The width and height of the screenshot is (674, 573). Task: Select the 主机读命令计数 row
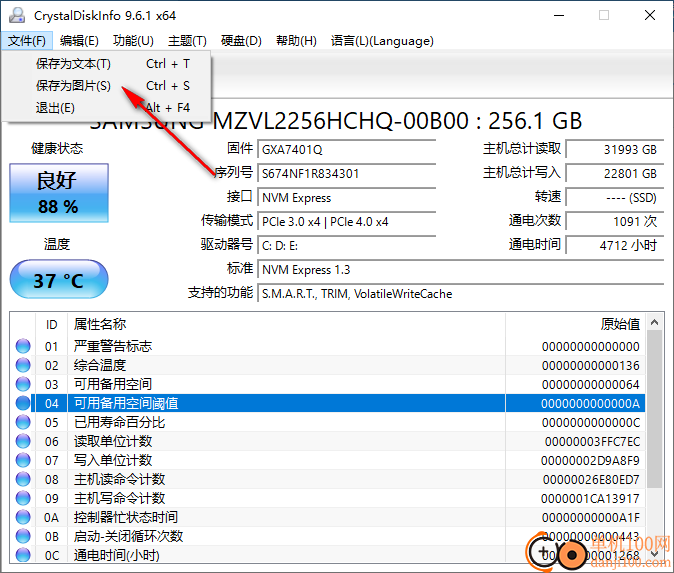pos(329,479)
